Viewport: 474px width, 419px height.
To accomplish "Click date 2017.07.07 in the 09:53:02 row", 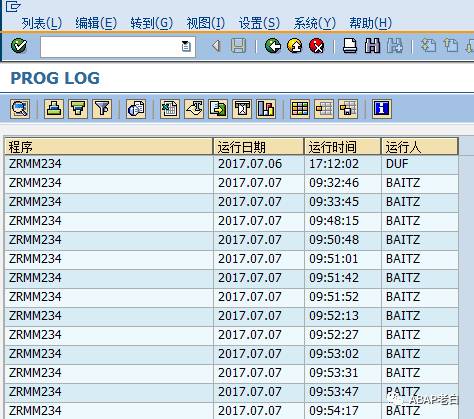I will point(259,354).
